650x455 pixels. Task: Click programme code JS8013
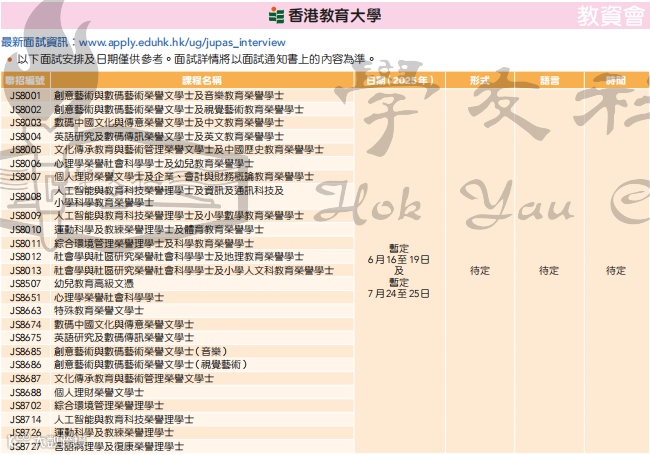click(x=25, y=270)
